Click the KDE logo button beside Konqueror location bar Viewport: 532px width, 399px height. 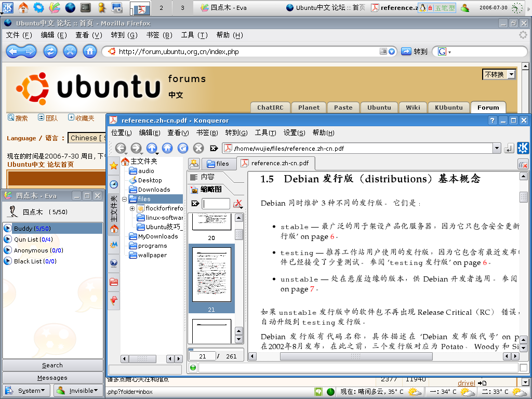click(x=523, y=148)
